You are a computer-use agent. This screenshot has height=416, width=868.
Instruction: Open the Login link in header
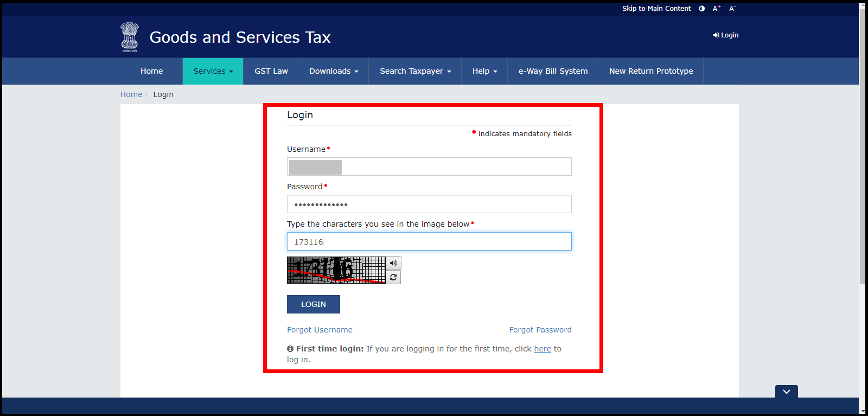726,35
